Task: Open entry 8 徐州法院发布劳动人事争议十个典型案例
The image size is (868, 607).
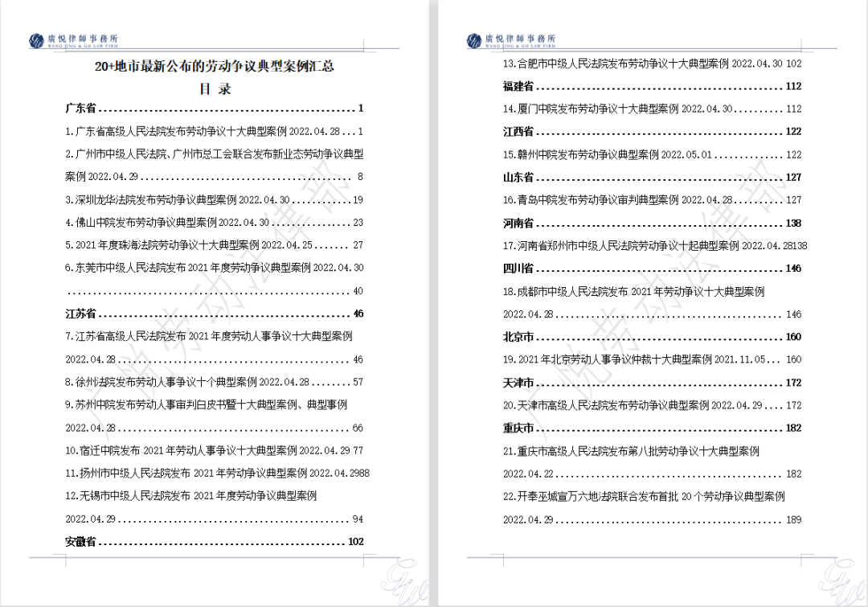Action: click(x=215, y=382)
